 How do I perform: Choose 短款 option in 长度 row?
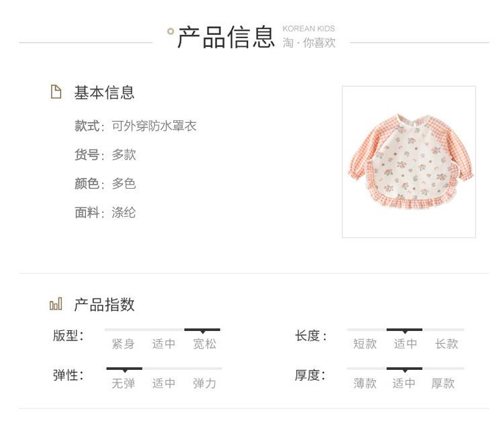pos(365,344)
